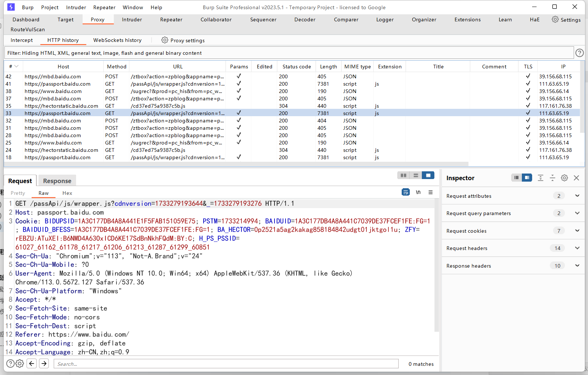Select row 25 www.baidu.com GET request
The width and height of the screenshot is (588, 375).
point(292,143)
